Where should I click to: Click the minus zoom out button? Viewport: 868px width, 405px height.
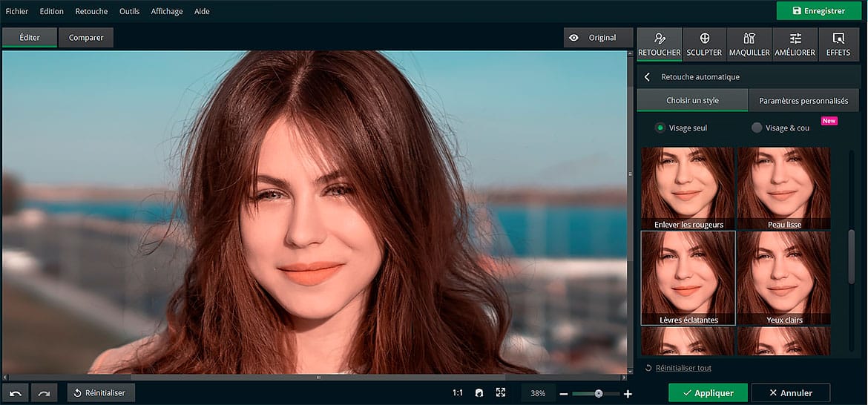(564, 394)
